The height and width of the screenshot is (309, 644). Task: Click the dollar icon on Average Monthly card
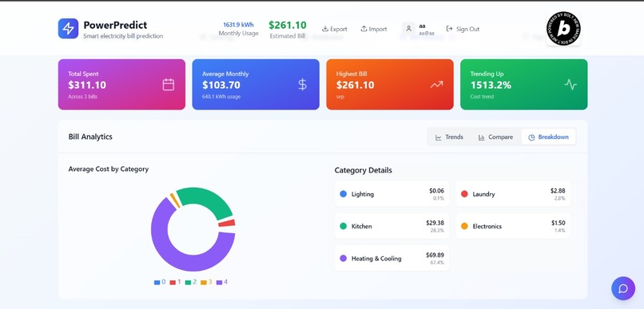302,85
